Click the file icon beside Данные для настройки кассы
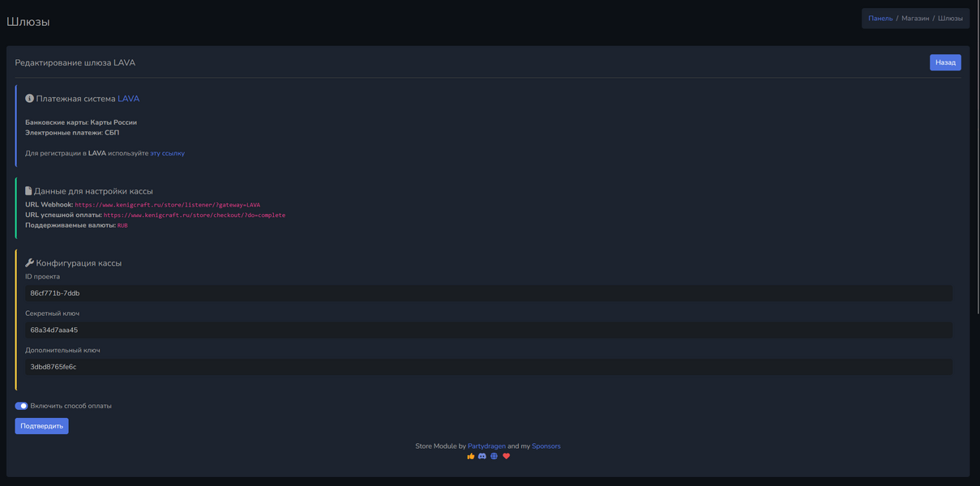Image resolution: width=980 pixels, height=486 pixels. coord(28,191)
